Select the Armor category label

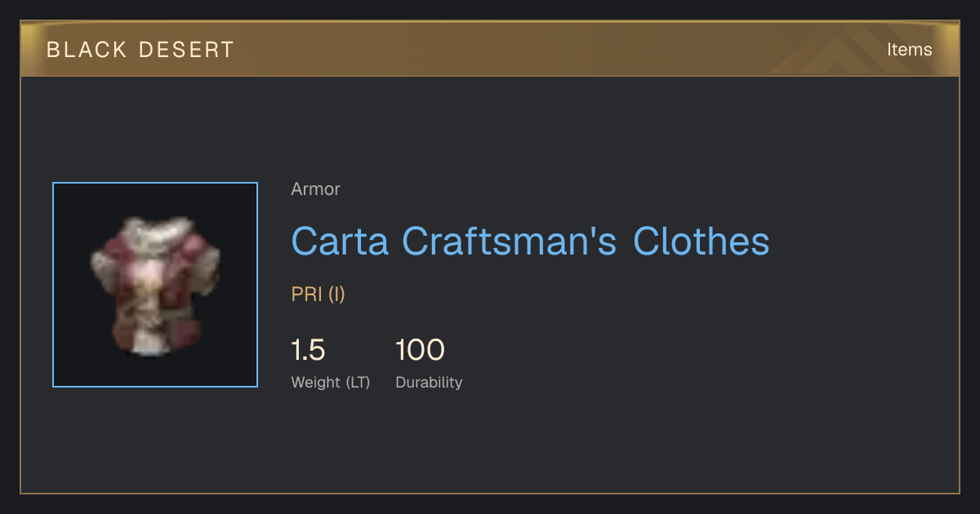pyautogui.click(x=315, y=189)
